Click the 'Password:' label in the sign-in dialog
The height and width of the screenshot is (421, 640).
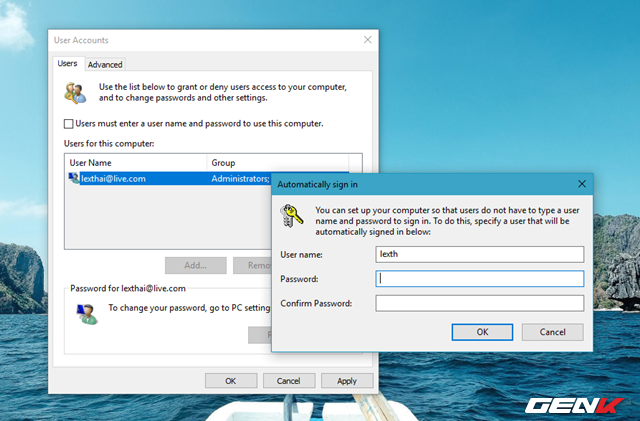tap(299, 279)
